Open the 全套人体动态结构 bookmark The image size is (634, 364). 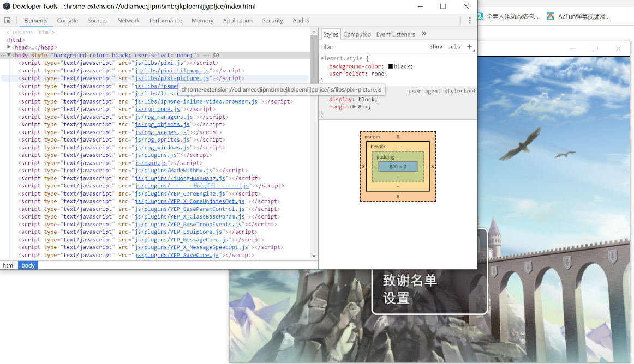point(509,16)
